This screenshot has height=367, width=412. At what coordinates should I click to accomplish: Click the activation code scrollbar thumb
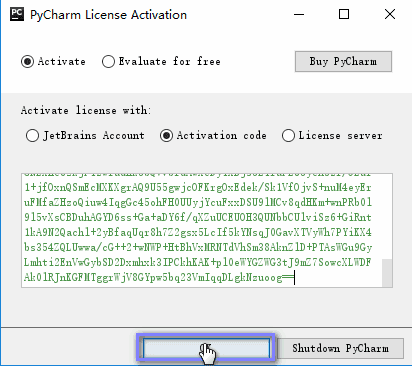click(387, 273)
